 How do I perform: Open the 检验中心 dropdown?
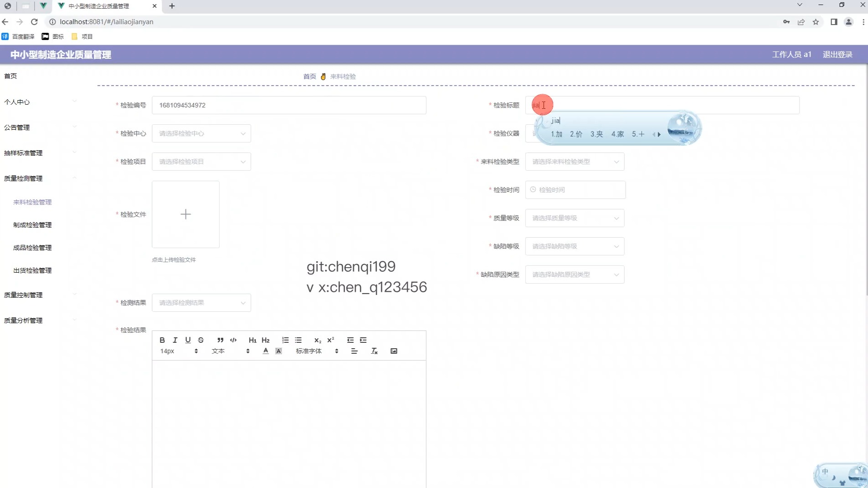pyautogui.click(x=201, y=133)
